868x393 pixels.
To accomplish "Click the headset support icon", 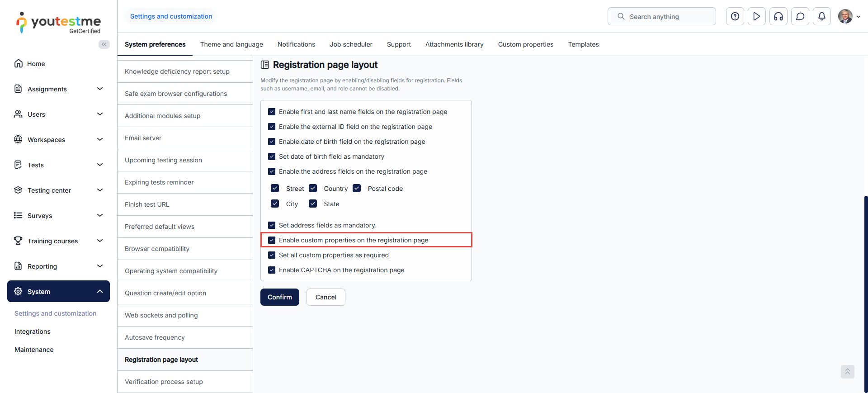I will point(778,17).
